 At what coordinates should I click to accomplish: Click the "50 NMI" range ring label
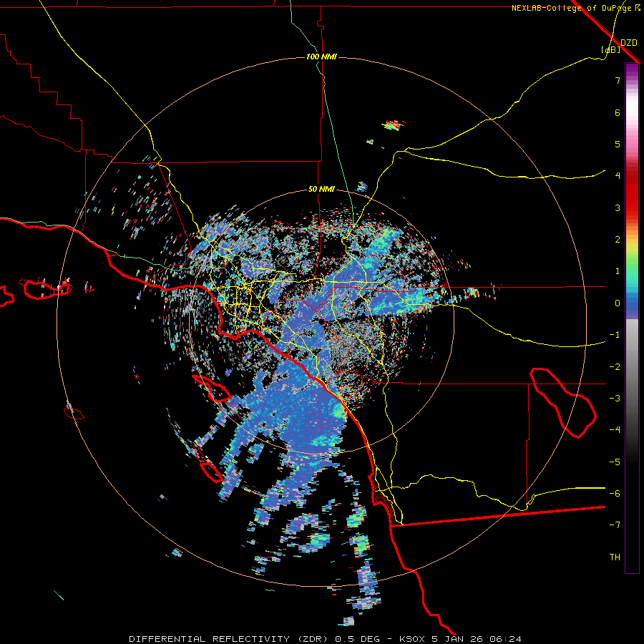[x=321, y=190]
